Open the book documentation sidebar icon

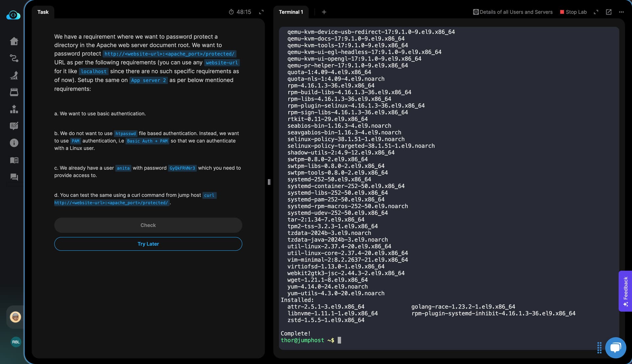point(14,160)
